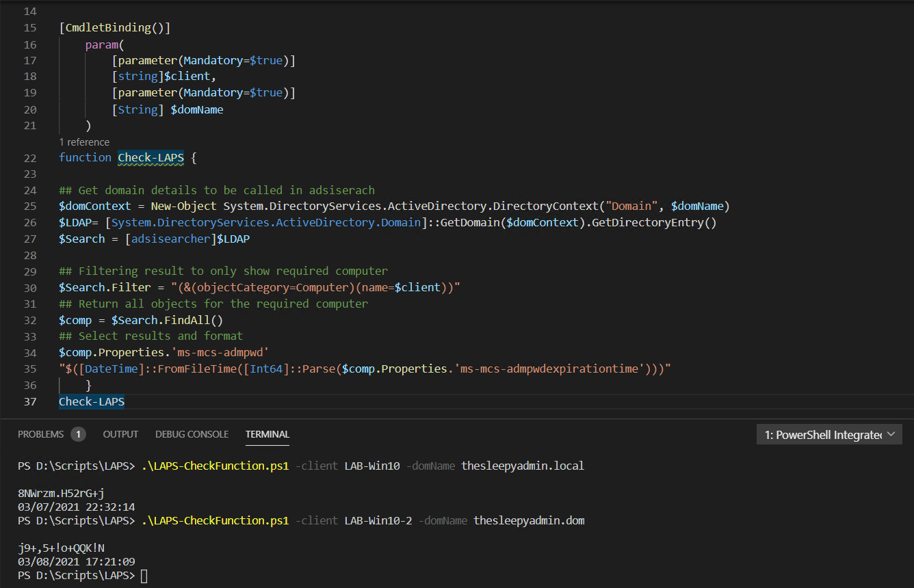The height and width of the screenshot is (588, 914).
Task: Click the problems count badge showing 1
Action: pos(77,433)
